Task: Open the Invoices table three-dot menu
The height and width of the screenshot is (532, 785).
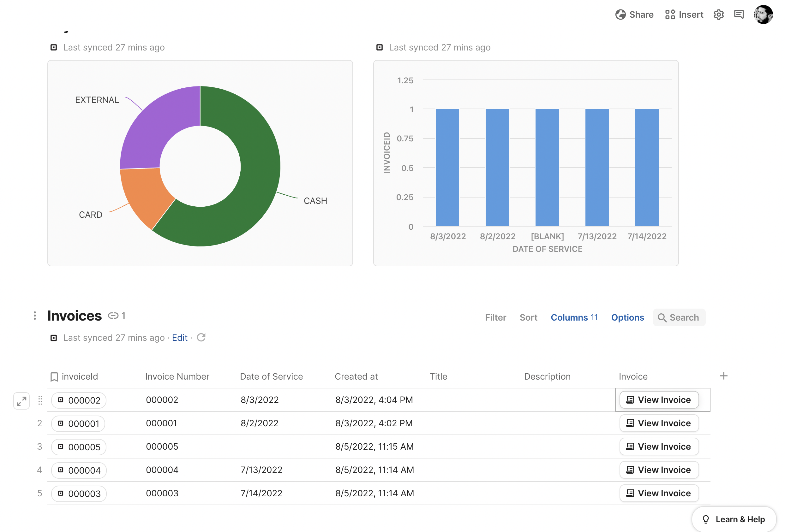Action: point(35,316)
